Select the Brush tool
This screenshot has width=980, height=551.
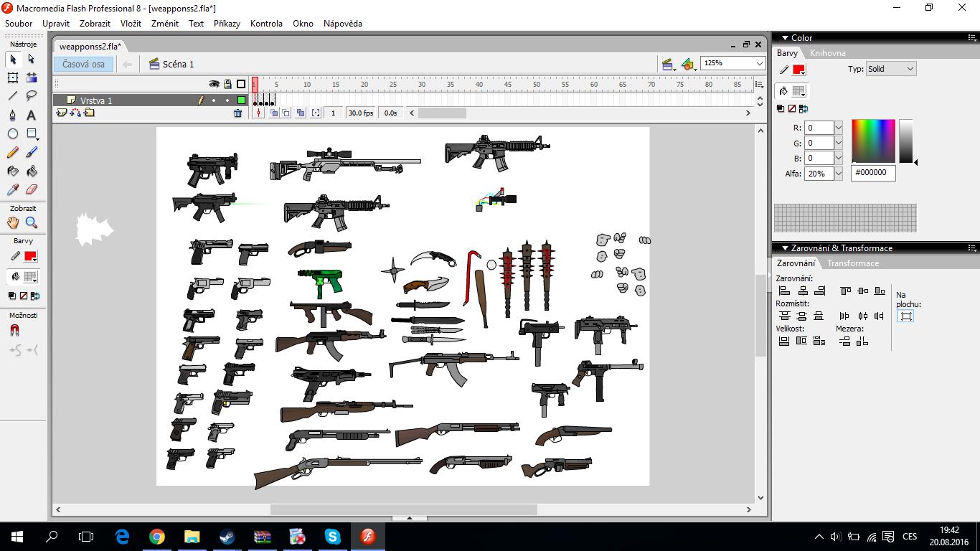(32, 152)
